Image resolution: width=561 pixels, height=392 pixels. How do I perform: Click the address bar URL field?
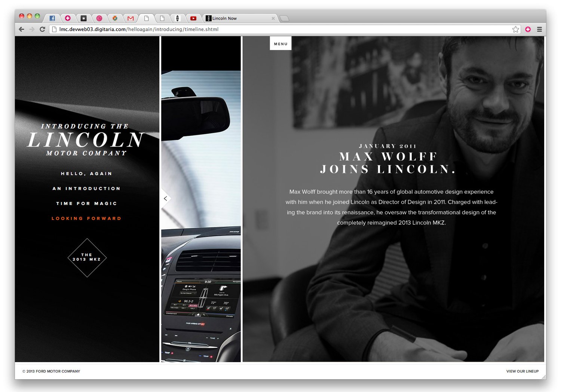point(284,29)
